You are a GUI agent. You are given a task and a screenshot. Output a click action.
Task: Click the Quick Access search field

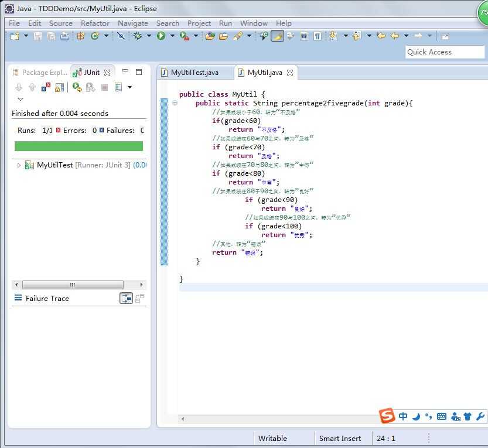(445, 52)
